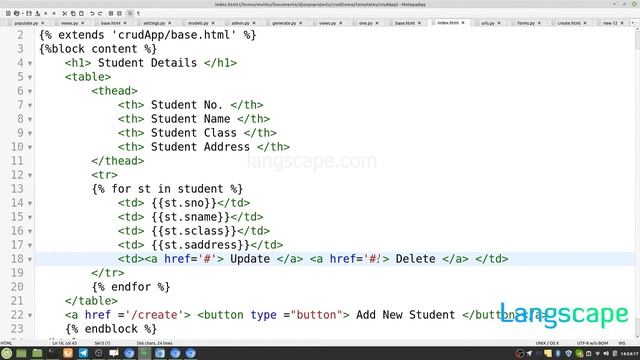This screenshot has height=360, width=640.
Task: Click the vertical editor scrollbar
Action: [x=637, y=184]
